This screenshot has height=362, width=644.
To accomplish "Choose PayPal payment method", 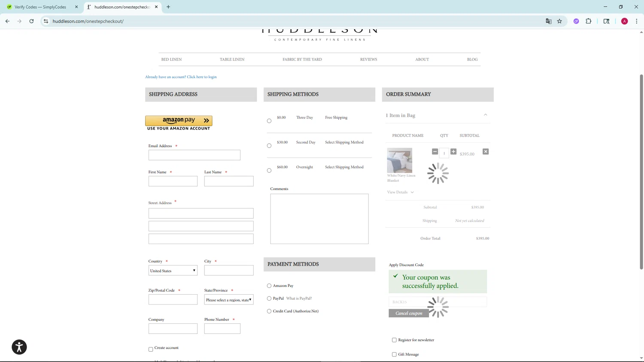I will coord(269,299).
